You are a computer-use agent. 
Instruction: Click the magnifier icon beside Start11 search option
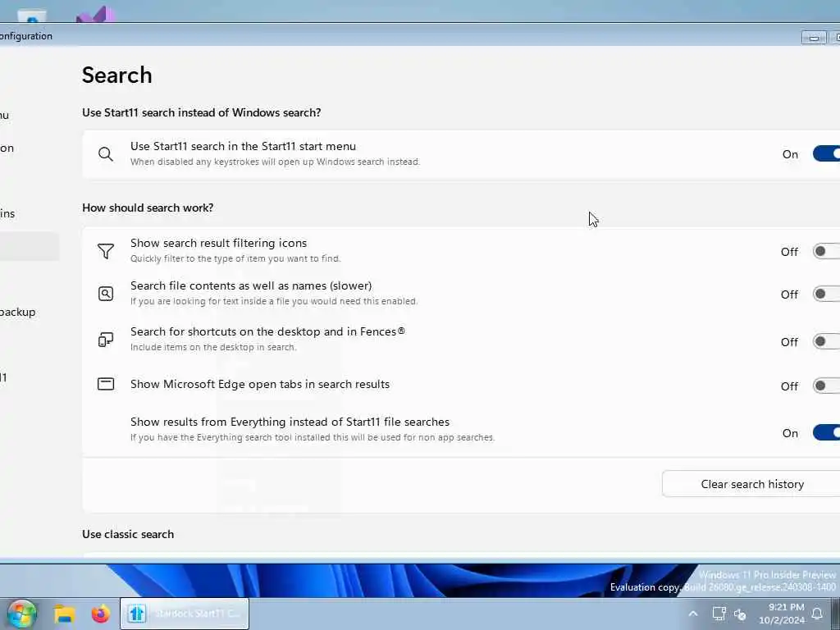(x=106, y=154)
